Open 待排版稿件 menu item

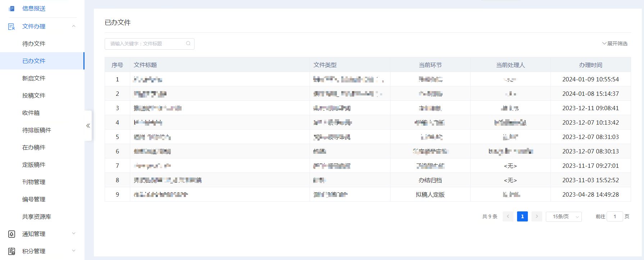pyautogui.click(x=42, y=130)
